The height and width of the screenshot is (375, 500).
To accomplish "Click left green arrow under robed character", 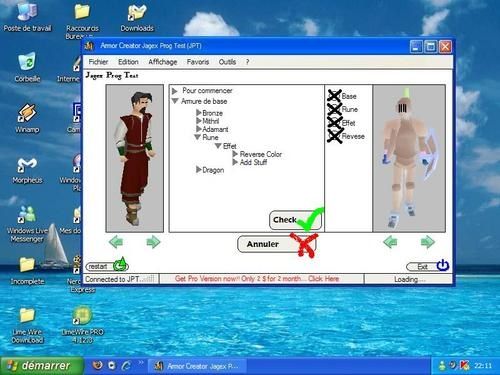I will click(116, 241).
